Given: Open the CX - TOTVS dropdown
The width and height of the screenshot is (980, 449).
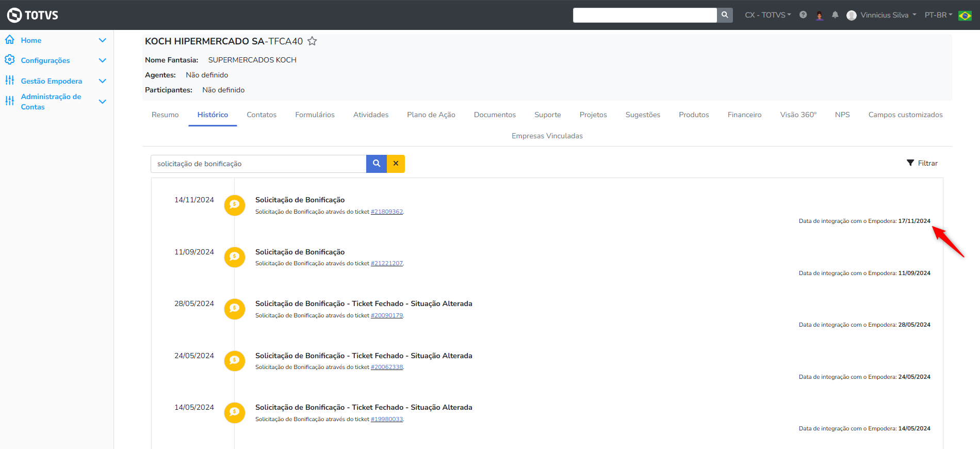Looking at the screenshot, I should pos(767,15).
